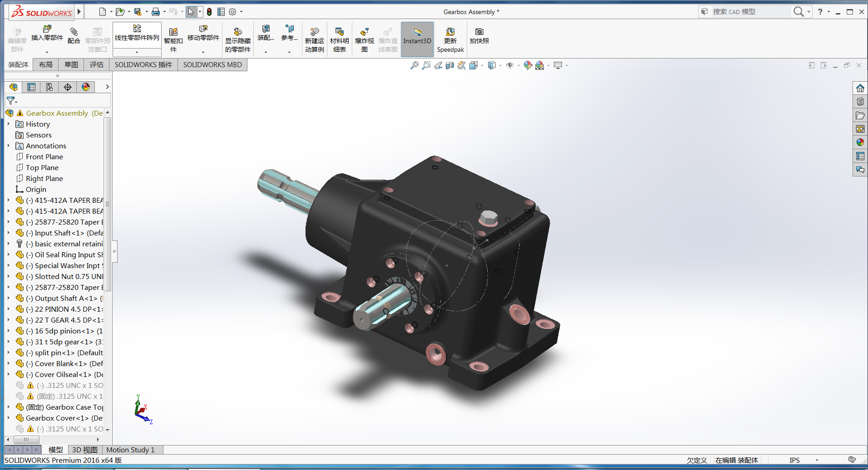Expand the History folder in feature tree
868x470 pixels.
coord(9,124)
